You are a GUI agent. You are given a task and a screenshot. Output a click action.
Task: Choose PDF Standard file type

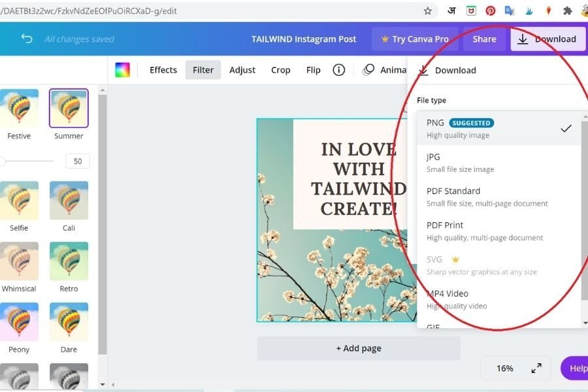coord(498,197)
